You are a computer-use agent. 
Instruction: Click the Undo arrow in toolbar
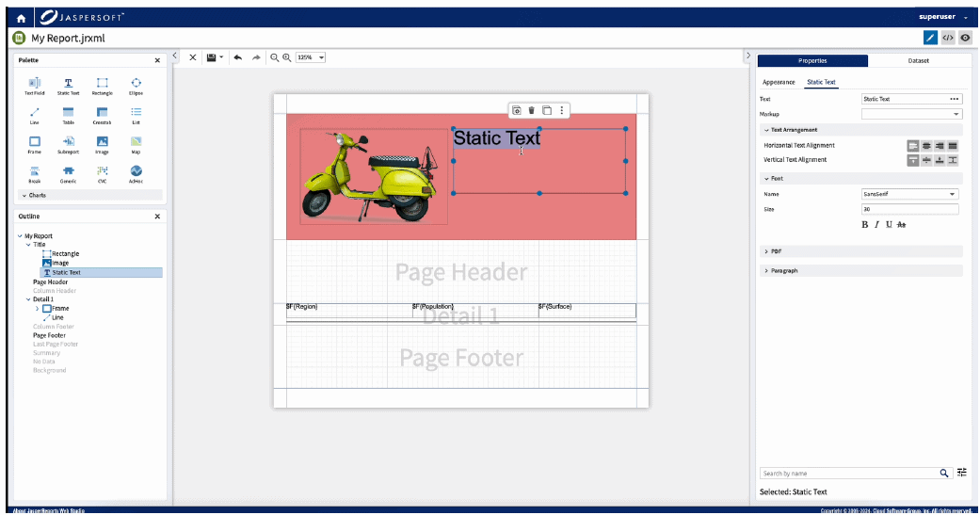point(237,57)
